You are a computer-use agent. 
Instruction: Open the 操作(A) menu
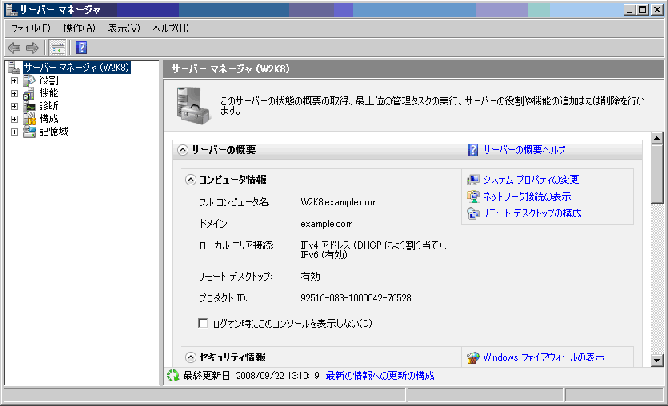79,28
